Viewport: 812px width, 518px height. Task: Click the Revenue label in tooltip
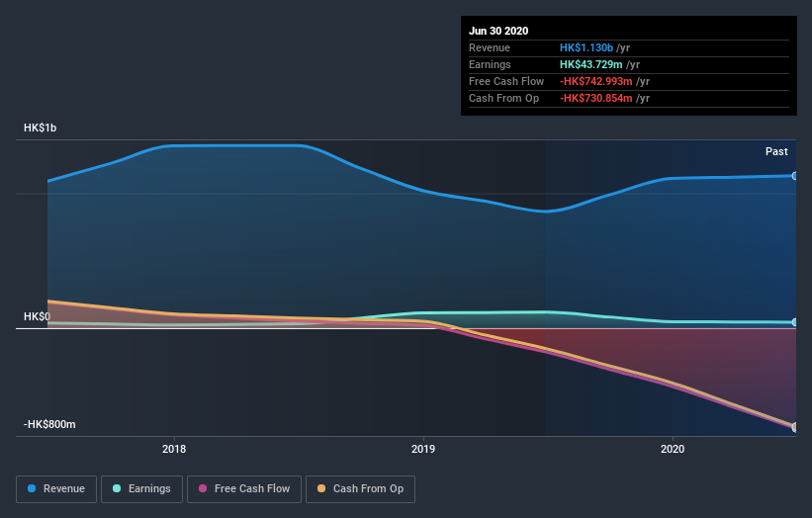(490, 47)
